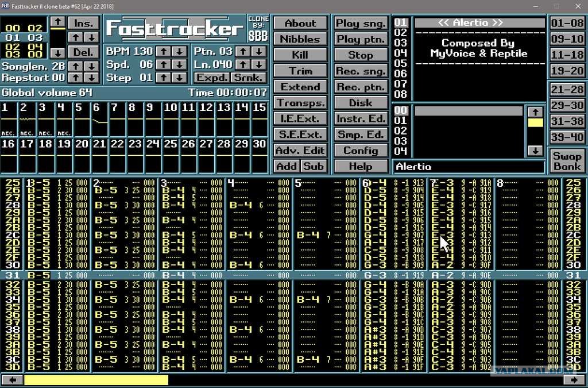The width and height of the screenshot is (588, 388).
Task: Click sample list scroll up arrow
Action: (535, 112)
